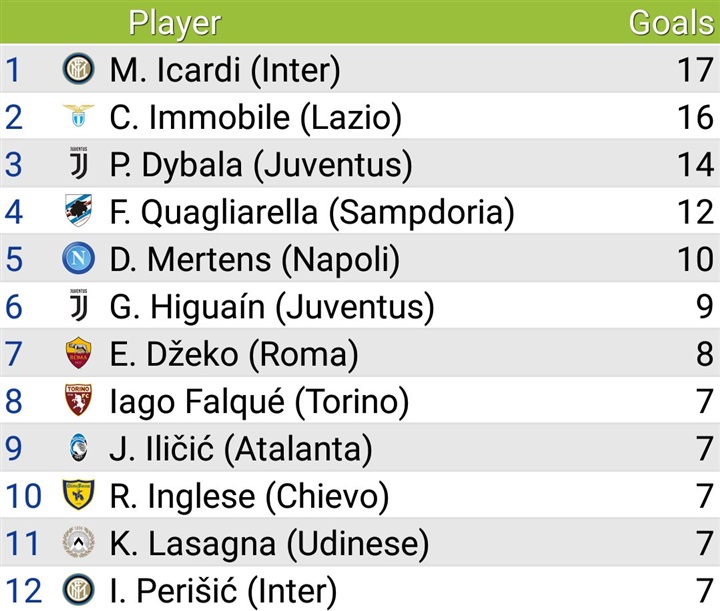Click the Juventus logo next to P. Dybala

point(78,164)
